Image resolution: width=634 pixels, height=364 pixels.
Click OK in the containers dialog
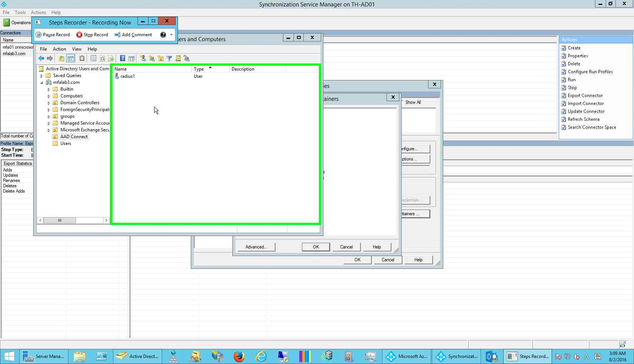point(316,247)
